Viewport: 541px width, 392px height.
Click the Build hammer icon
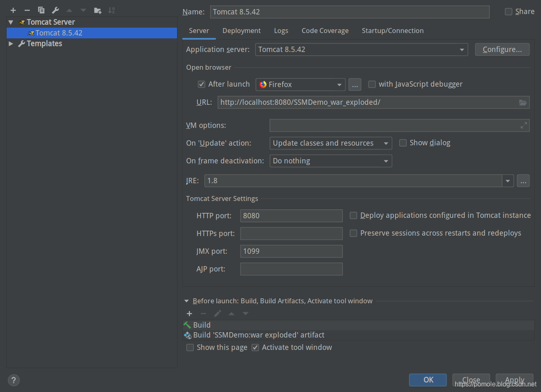click(x=187, y=325)
